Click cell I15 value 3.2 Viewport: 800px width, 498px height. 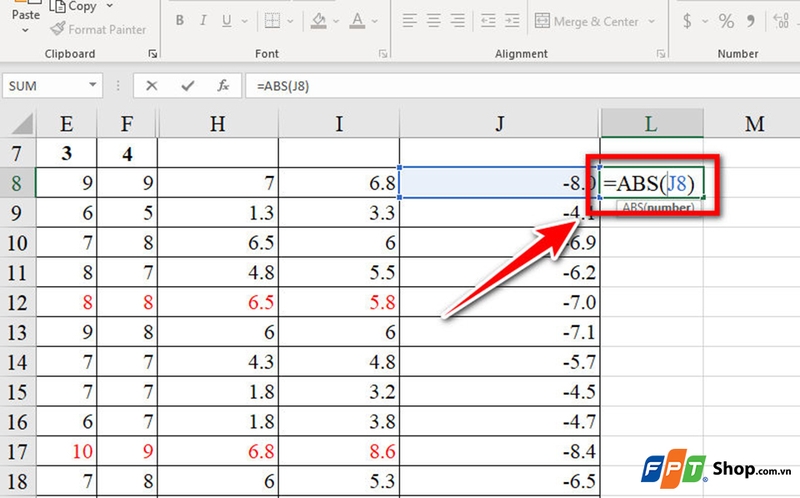click(339, 392)
